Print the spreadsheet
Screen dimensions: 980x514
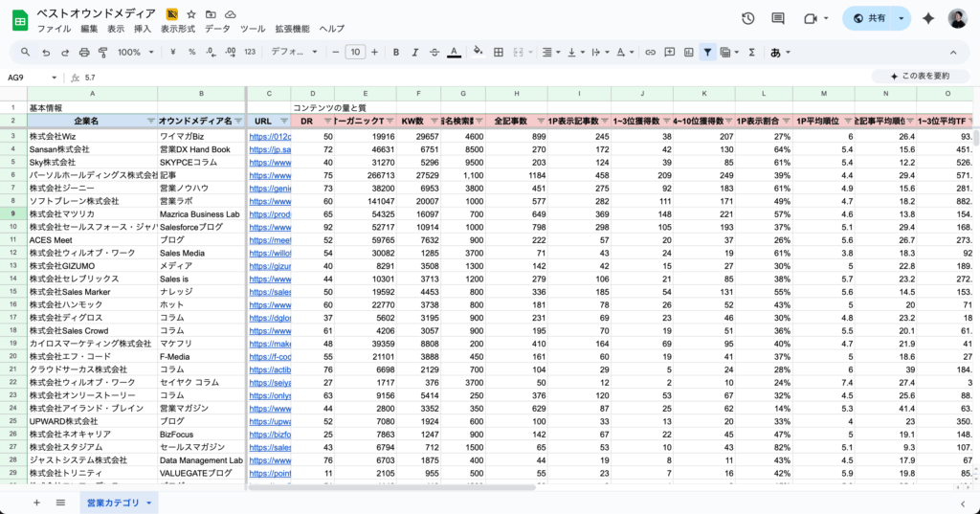click(x=84, y=53)
